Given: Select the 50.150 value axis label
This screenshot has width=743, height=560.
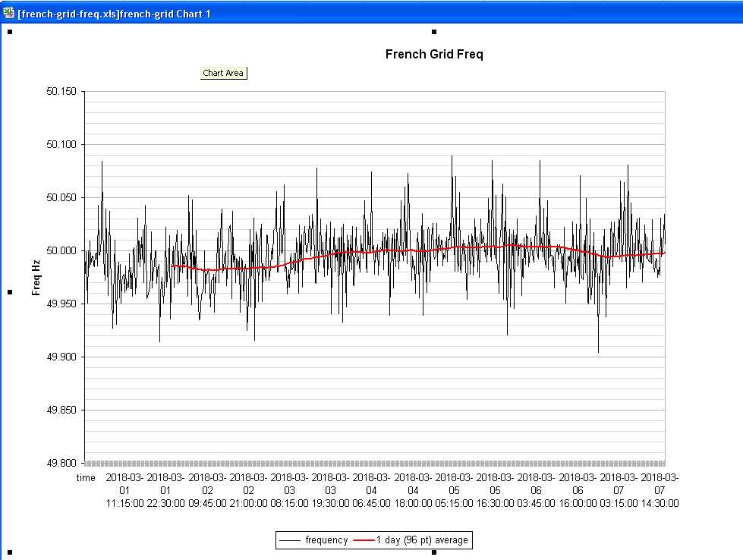Looking at the screenshot, I should tap(61, 92).
